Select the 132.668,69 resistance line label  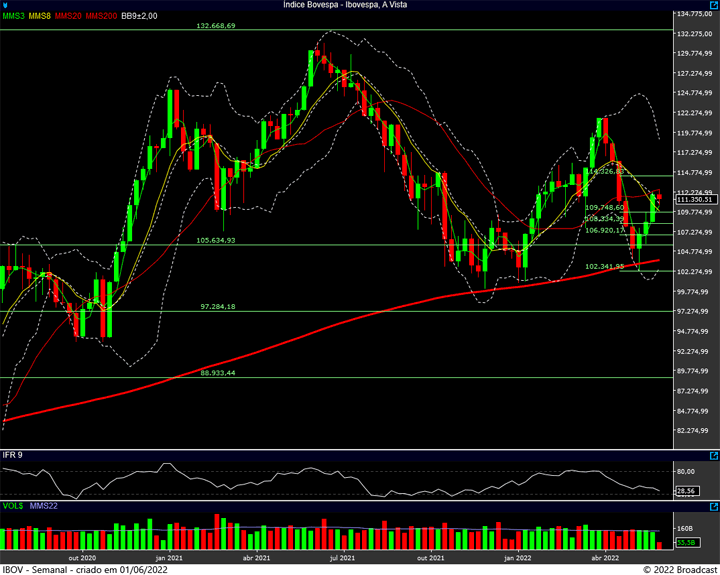coord(217,25)
